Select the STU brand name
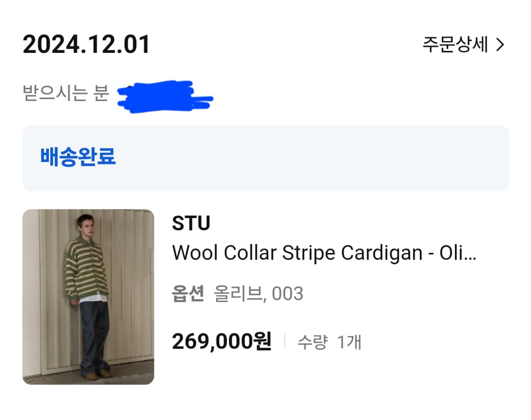 [x=191, y=223]
